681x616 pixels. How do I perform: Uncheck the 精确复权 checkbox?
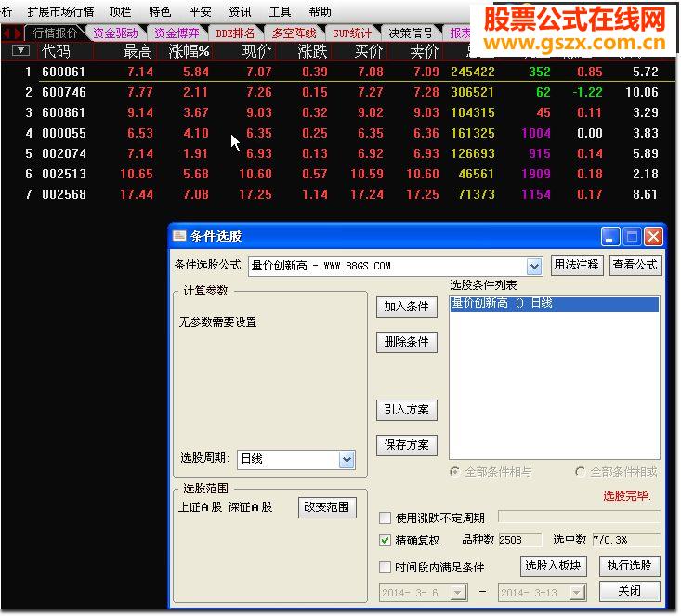click(385, 540)
